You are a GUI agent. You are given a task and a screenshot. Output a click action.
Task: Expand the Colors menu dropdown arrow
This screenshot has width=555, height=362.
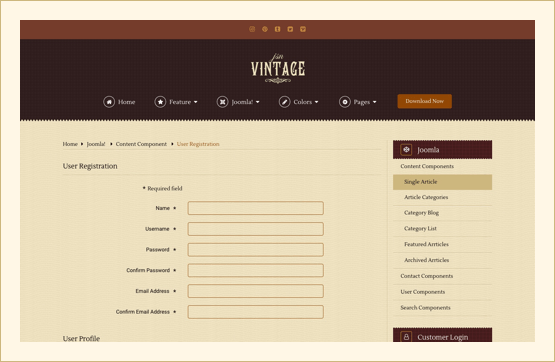316,102
